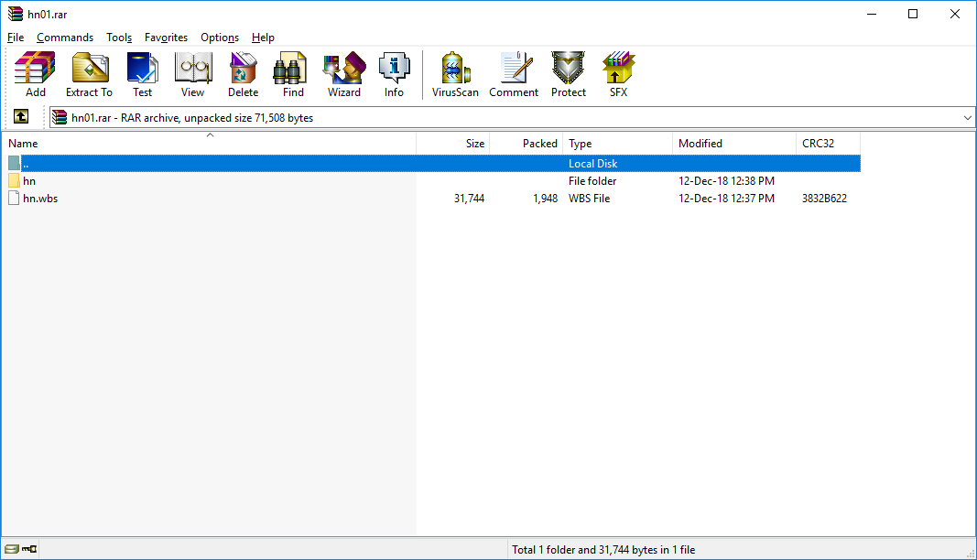Open the Commands menu
Screen dimensions: 977x560
(65, 38)
